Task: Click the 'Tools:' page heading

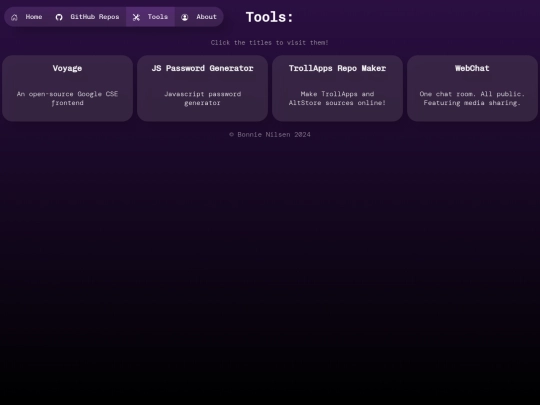Action: click(x=270, y=17)
